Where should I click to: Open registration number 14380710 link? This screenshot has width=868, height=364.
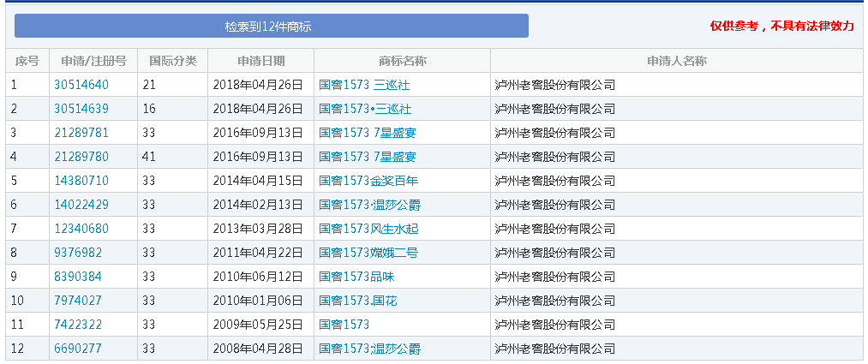[x=81, y=181]
